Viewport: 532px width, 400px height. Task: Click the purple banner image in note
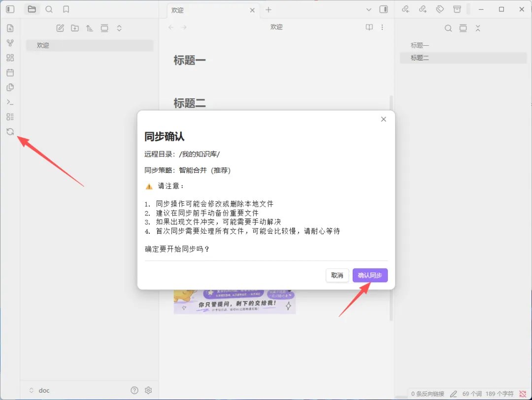(x=235, y=302)
